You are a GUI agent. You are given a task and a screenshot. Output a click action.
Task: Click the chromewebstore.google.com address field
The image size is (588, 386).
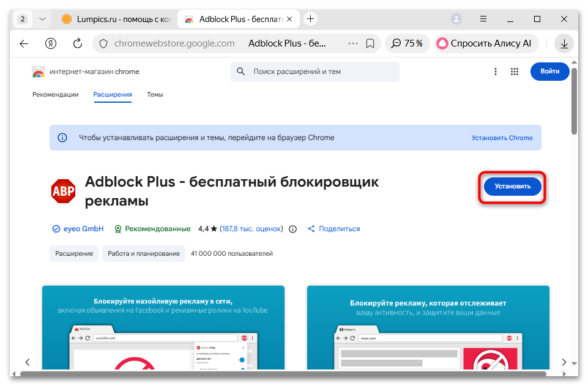click(x=174, y=43)
